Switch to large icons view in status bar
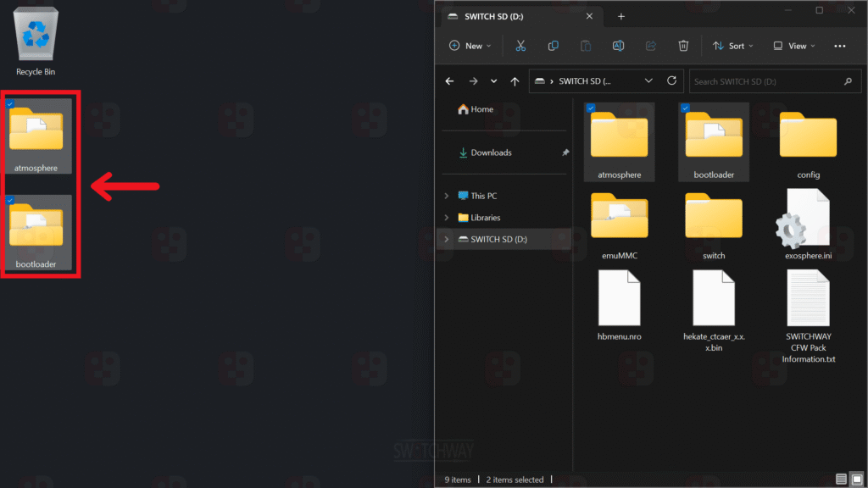This screenshot has height=488, width=868. pos(857,480)
